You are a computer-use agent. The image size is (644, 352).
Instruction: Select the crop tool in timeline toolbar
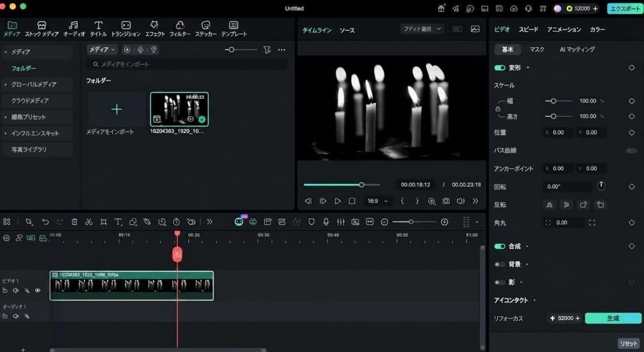click(104, 222)
